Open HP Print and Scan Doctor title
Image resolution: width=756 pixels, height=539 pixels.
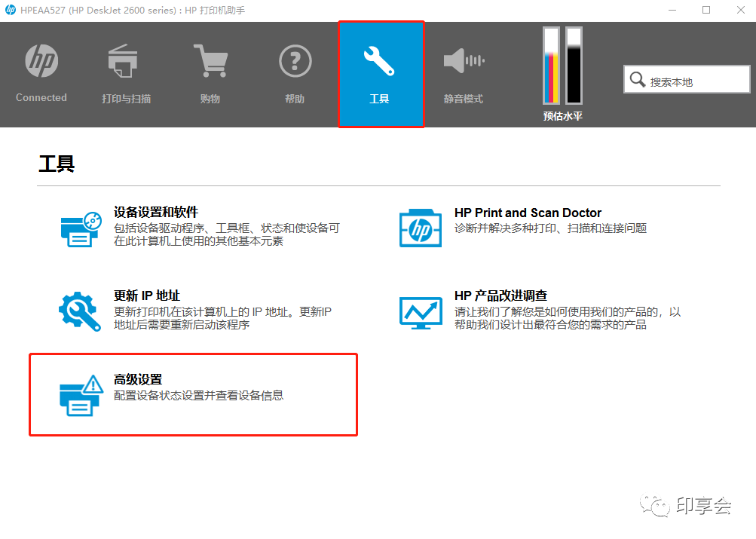coord(528,213)
